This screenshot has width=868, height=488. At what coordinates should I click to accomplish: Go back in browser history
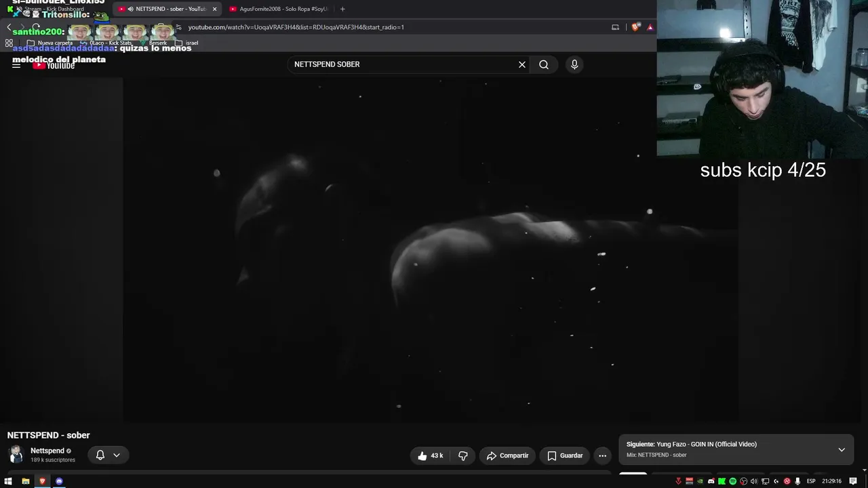(9, 27)
